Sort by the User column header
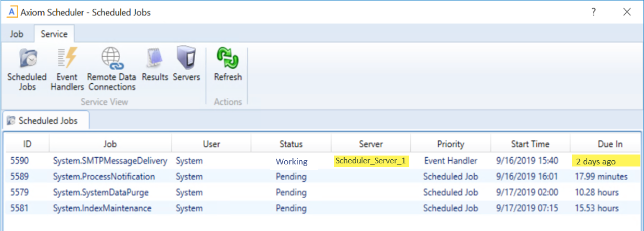The image size is (644, 231). tap(211, 144)
